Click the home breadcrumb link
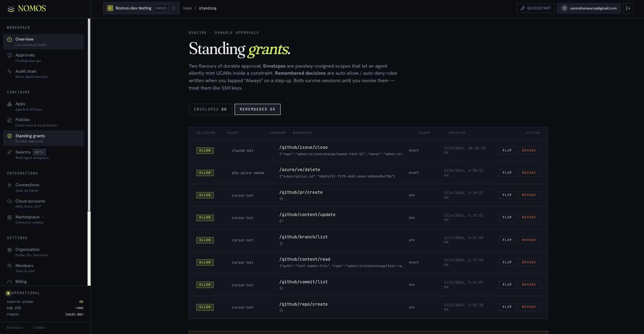Viewport: 644px width, 334px height. pyautogui.click(x=187, y=8)
